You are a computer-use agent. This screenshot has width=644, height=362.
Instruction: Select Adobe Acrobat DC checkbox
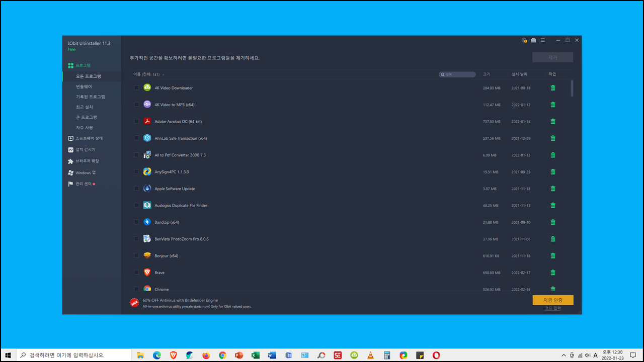click(136, 121)
